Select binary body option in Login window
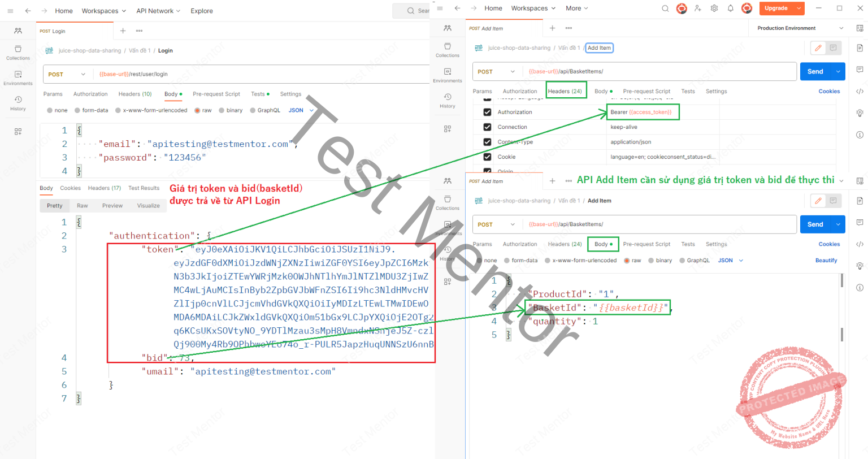This screenshot has height=459, width=868. pyautogui.click(x=222, y=110)
